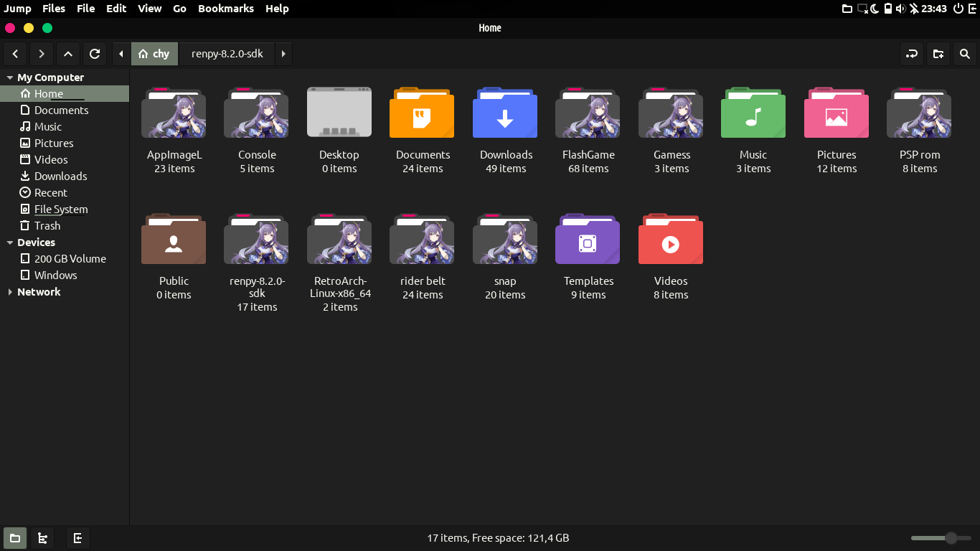Click the clock showing 23:43
The width and height of the screenshot is (980, 551).
(x=934, y=9)
